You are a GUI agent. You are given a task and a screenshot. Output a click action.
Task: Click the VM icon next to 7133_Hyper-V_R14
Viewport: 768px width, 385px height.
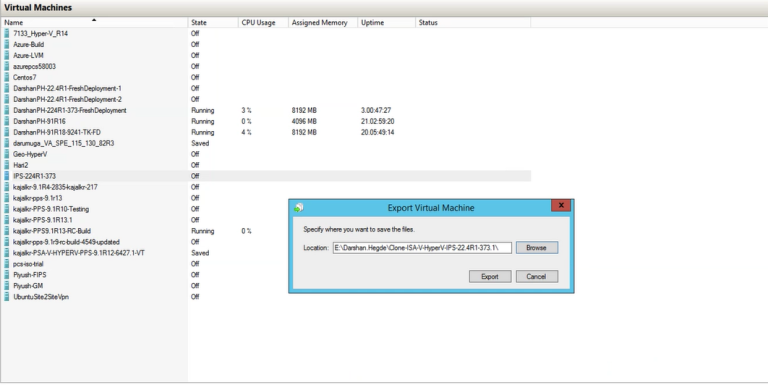[x=6, y=33]
